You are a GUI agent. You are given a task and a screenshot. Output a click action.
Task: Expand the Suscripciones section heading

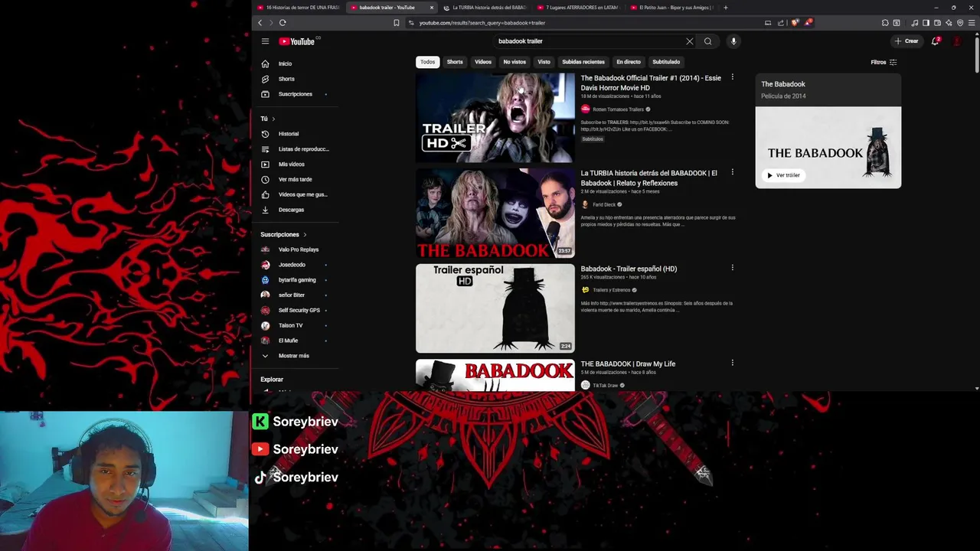[283, 234]
